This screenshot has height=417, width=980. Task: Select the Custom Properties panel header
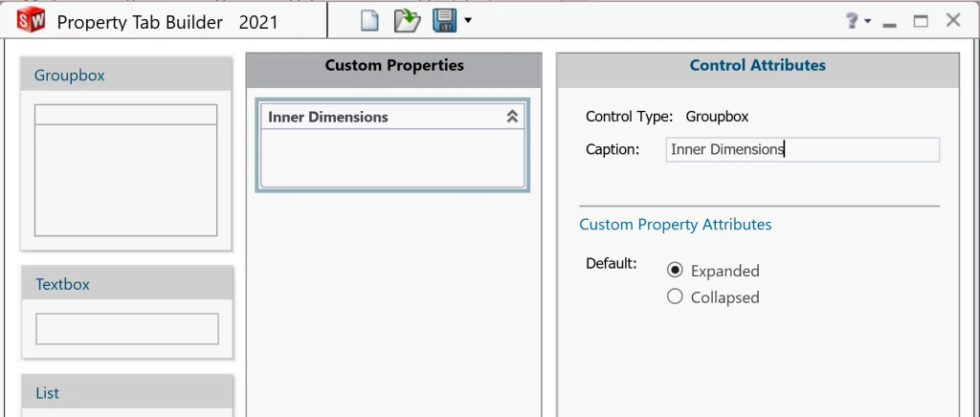click(x=393, y=66)
